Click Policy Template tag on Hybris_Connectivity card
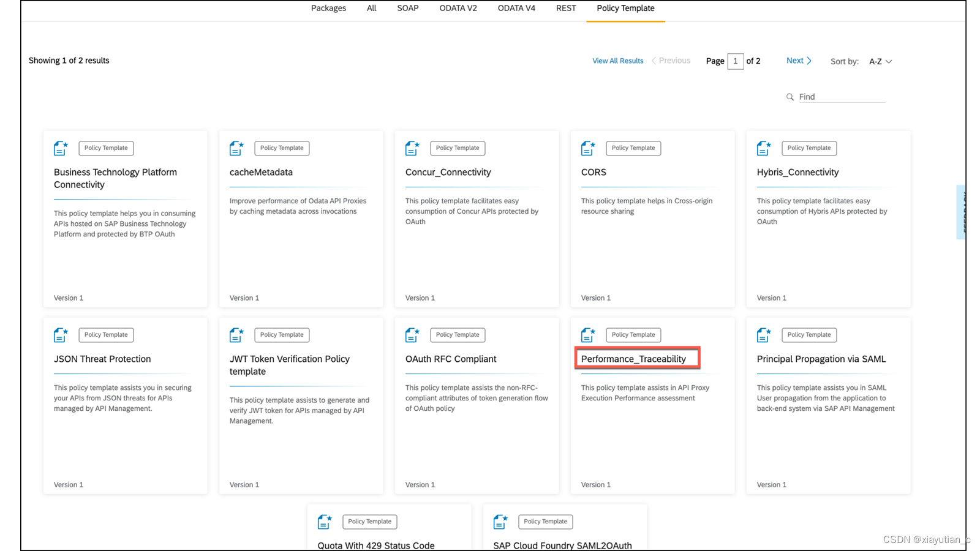 [809, 148]
